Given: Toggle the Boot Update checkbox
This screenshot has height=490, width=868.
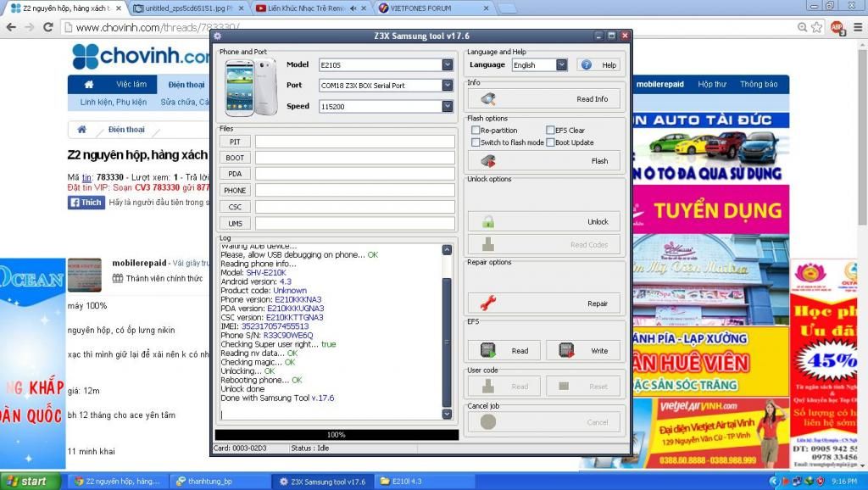Looking at the screenshot, I should [550, 142].
